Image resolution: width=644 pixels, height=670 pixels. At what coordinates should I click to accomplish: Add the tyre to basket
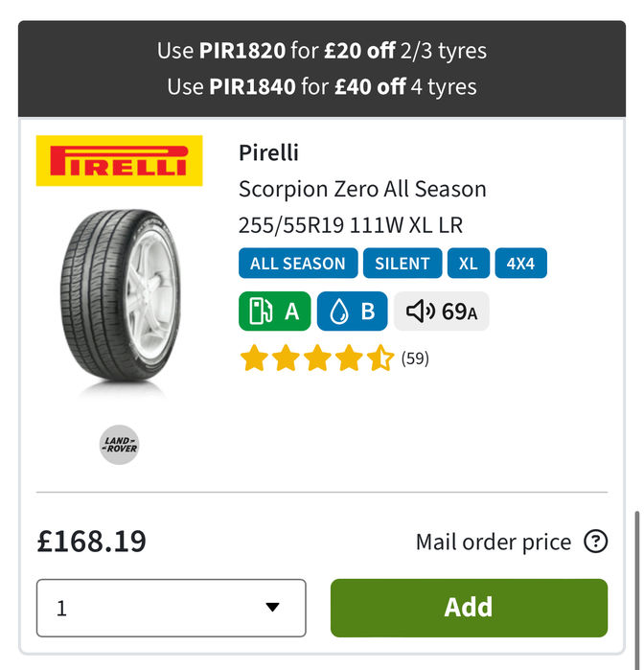[469, 608]
